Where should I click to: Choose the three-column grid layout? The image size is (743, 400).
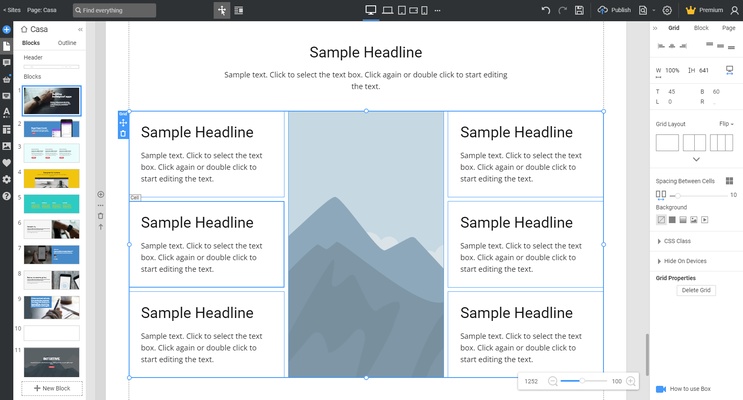point(721,143)
